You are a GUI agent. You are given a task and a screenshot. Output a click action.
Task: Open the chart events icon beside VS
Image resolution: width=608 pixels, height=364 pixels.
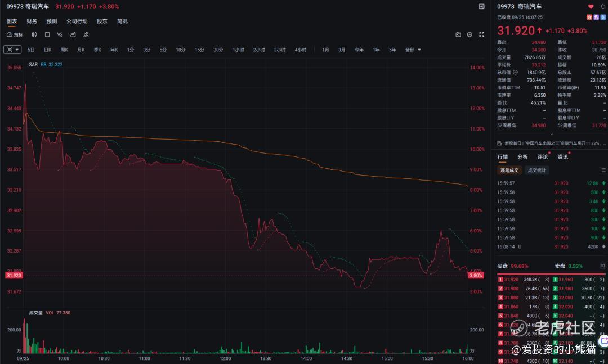[x=73, y=34]
